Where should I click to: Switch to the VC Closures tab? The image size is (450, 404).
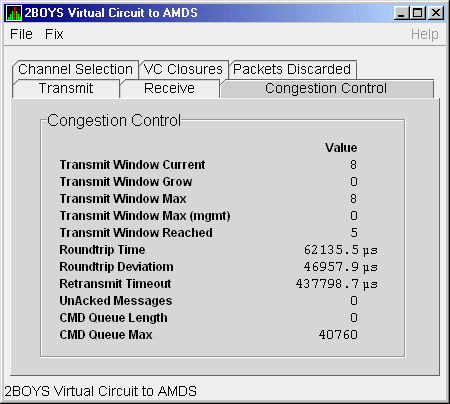(183, 69)
